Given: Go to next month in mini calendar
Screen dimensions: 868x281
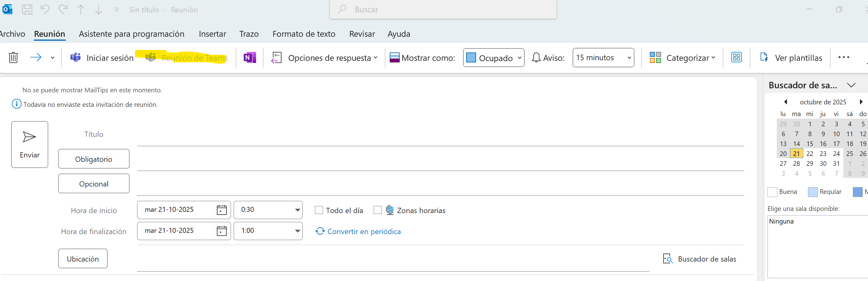Looking at the screenshot, I should tap(861, 102).
